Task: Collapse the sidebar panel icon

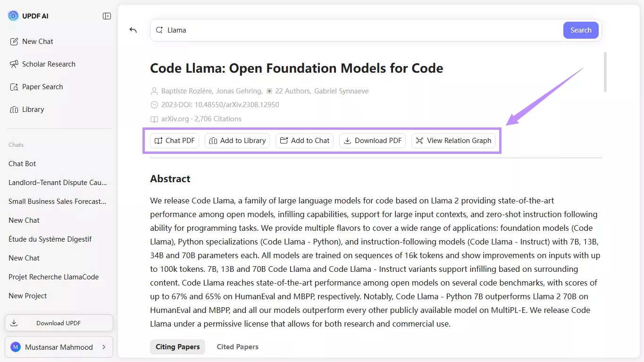Action: 107,16
